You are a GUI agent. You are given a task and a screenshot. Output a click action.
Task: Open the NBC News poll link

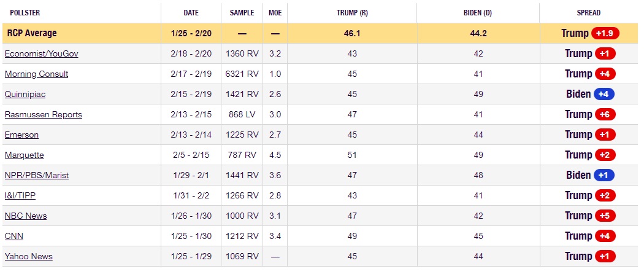[26, 216]
